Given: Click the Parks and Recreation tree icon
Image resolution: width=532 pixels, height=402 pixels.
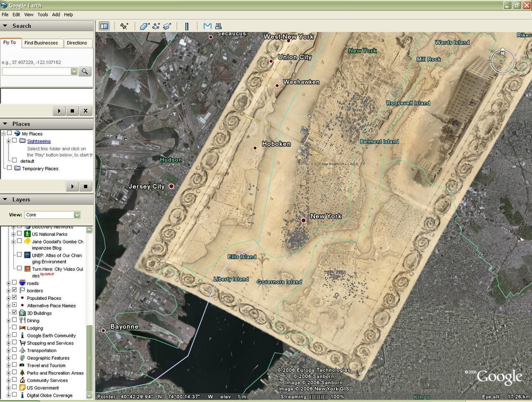Looking at the screenshot, I should tap(22, 373).
